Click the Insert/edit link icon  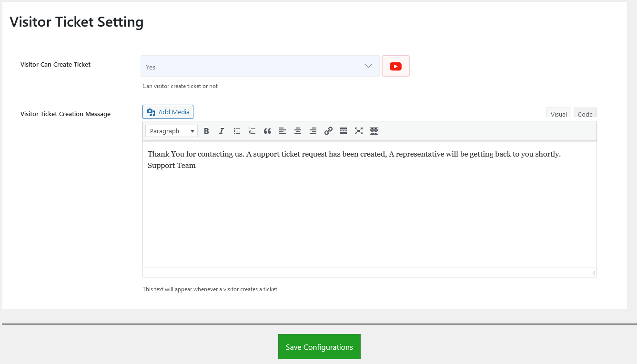[328, 131]
